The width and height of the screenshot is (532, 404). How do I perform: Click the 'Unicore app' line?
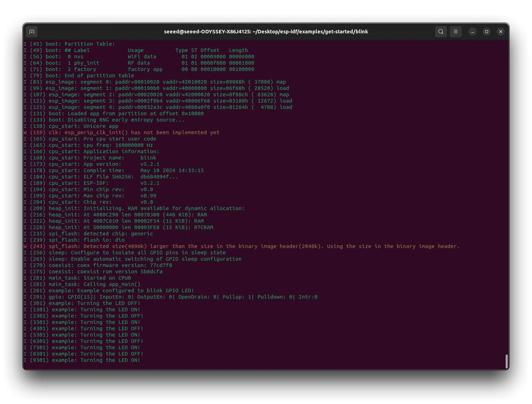click(71, 126)
